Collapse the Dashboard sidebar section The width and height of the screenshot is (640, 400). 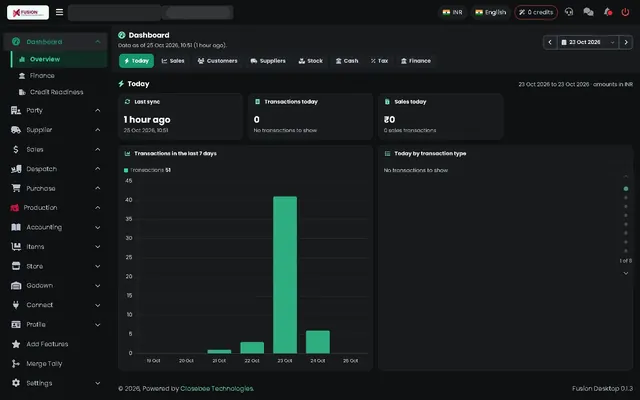tap(98, 42)
